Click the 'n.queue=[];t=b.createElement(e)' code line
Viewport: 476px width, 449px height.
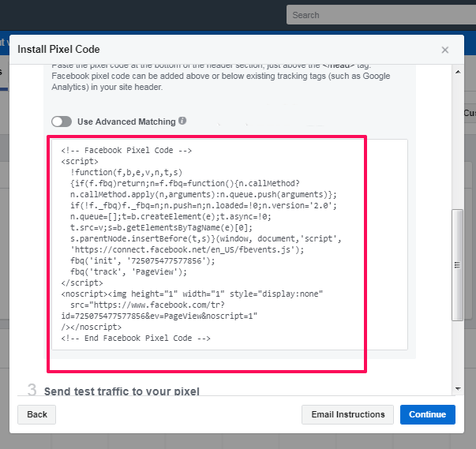pyautogui.click(x=171, y=217)
